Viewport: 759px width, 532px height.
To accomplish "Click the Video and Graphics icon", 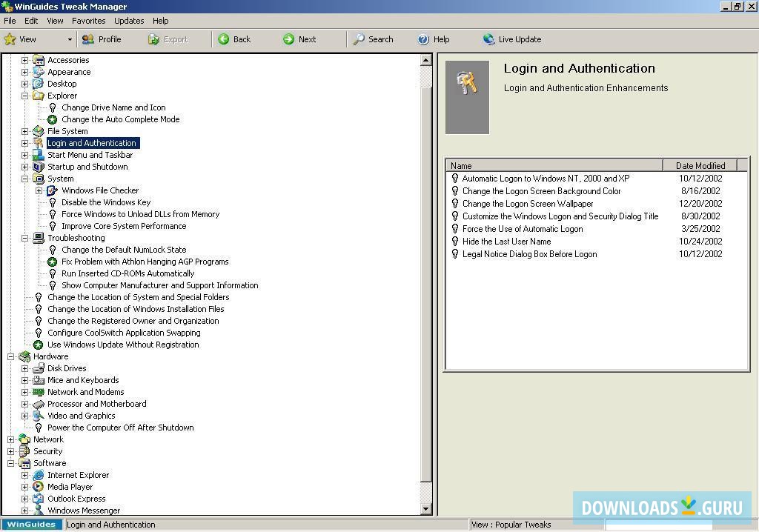I will [x=39, y=416].
